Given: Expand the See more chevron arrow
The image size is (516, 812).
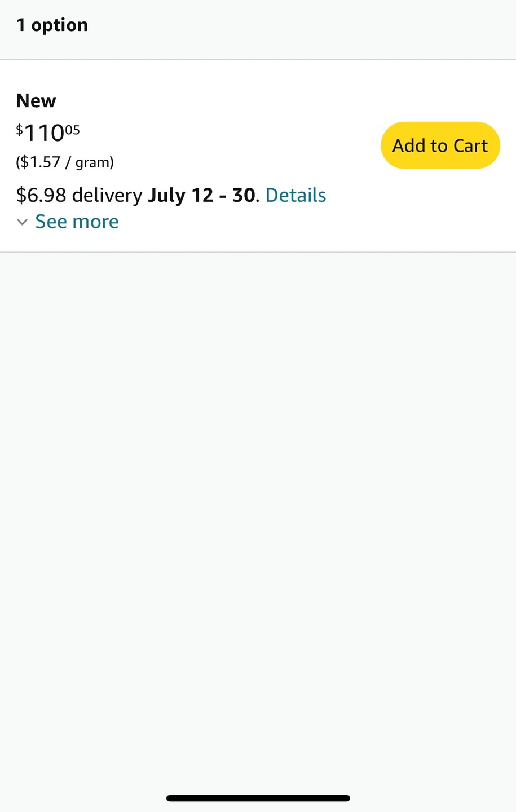Looking at the screenshot, I should (x=23, y=222).
